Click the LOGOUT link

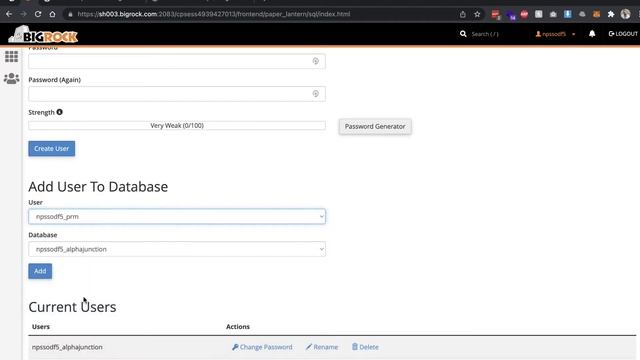[x=623, y=34]
